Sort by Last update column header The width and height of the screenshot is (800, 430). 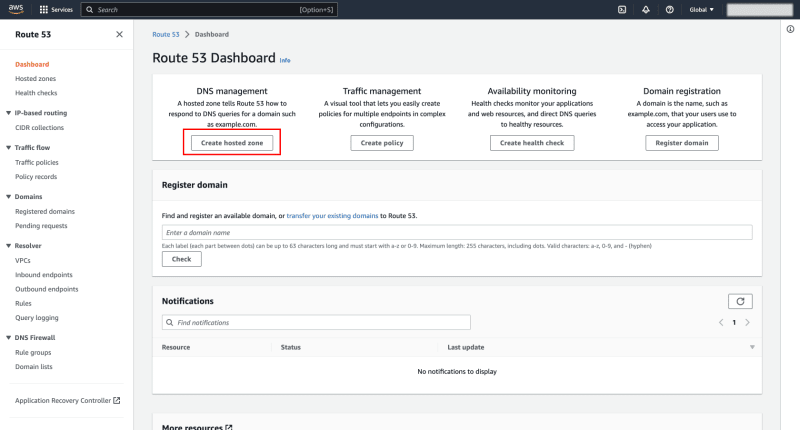tap(465, 347)
